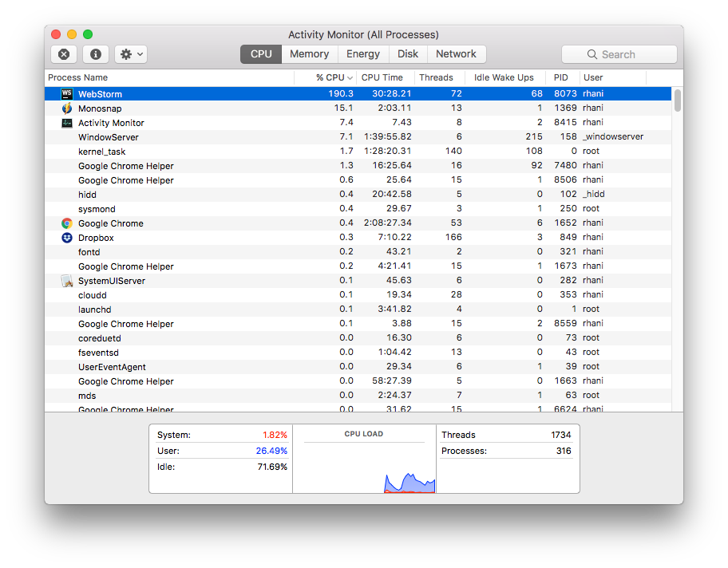Click the yellow minimize window button
This screenshot has width=728, height=568.
click(x=72, y=34)
